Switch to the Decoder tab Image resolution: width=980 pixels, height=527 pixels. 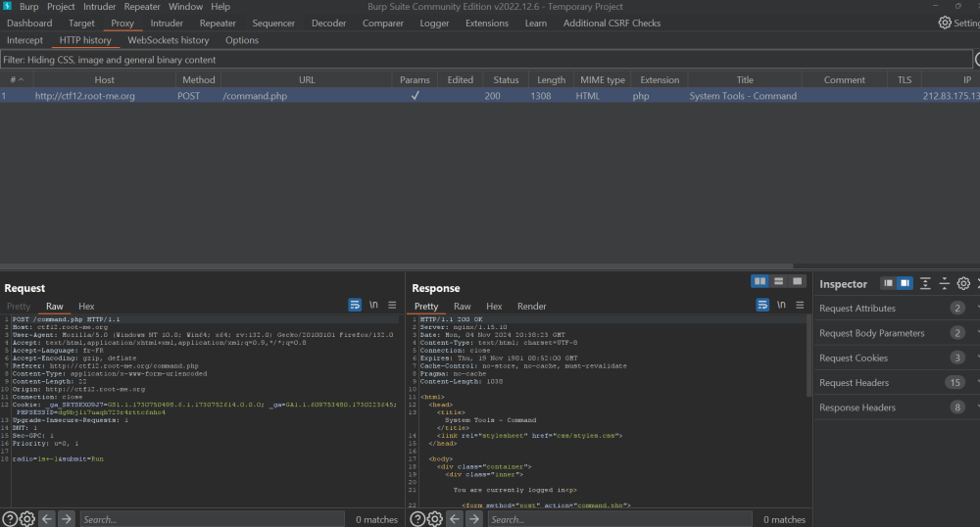click(328, 24)
